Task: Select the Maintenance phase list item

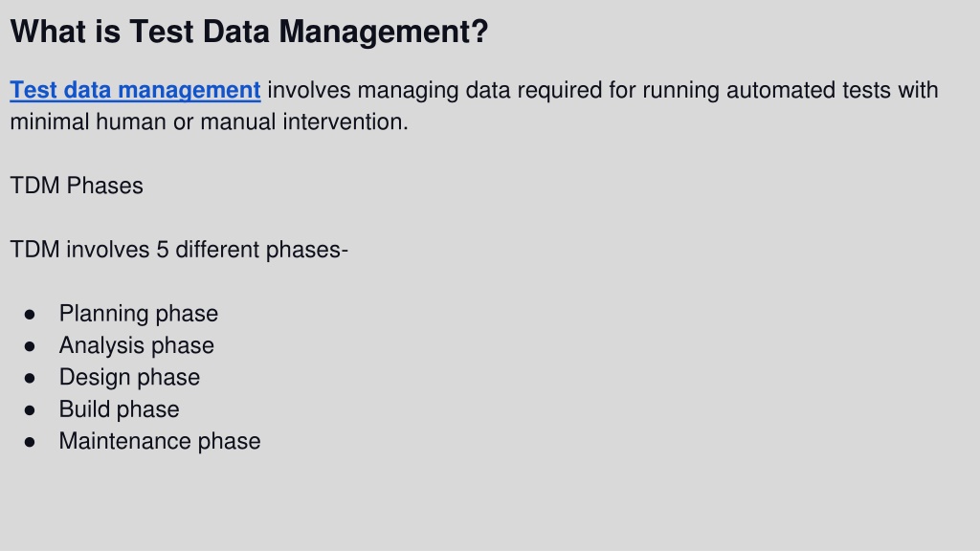Action: coord(160,441)
